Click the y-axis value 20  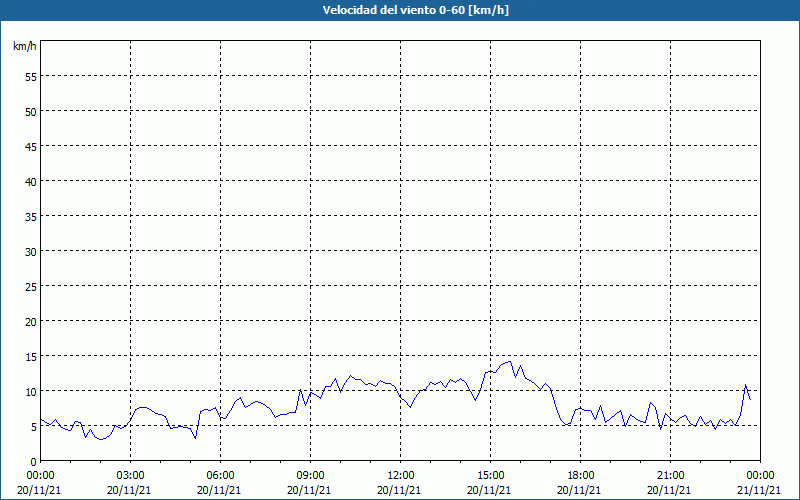click(31, 321)
